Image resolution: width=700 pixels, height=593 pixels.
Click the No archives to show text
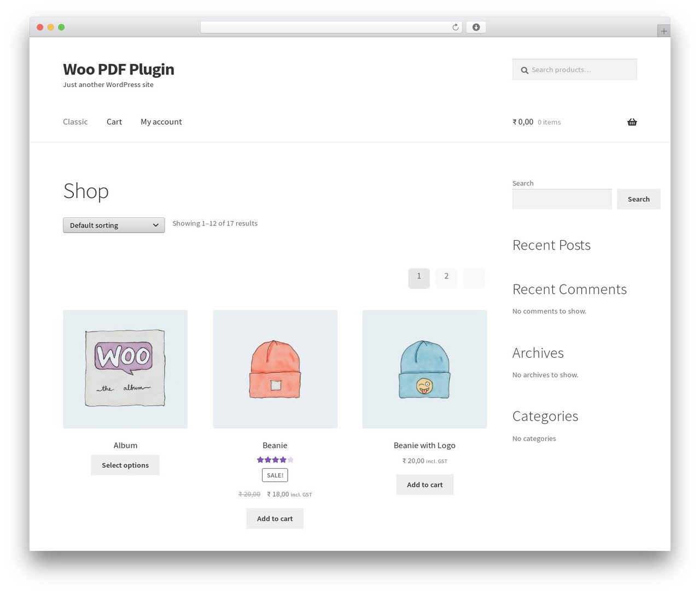pos(545,375)
